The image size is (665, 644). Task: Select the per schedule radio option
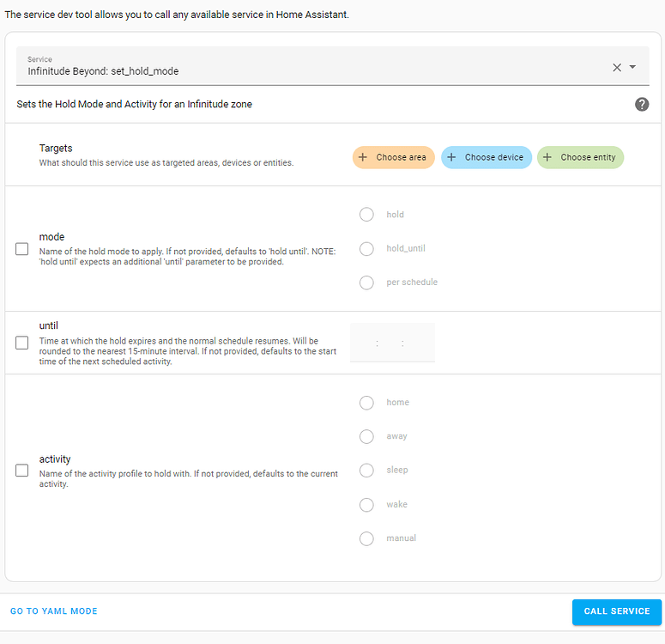click(366, 283)
